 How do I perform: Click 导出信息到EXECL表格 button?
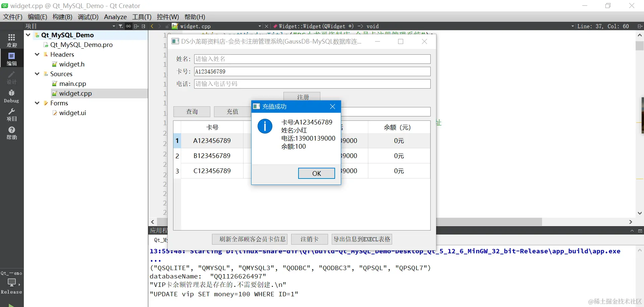[x=362, y=239]
